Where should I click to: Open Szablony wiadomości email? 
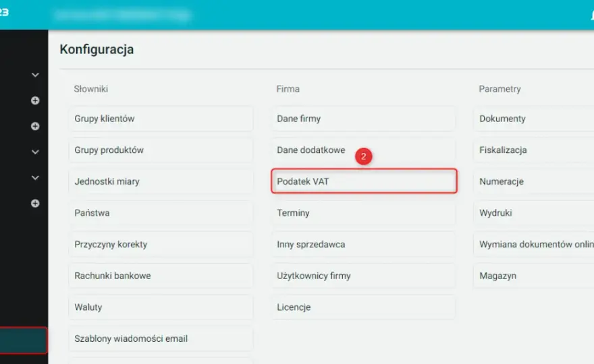(161, 338)
